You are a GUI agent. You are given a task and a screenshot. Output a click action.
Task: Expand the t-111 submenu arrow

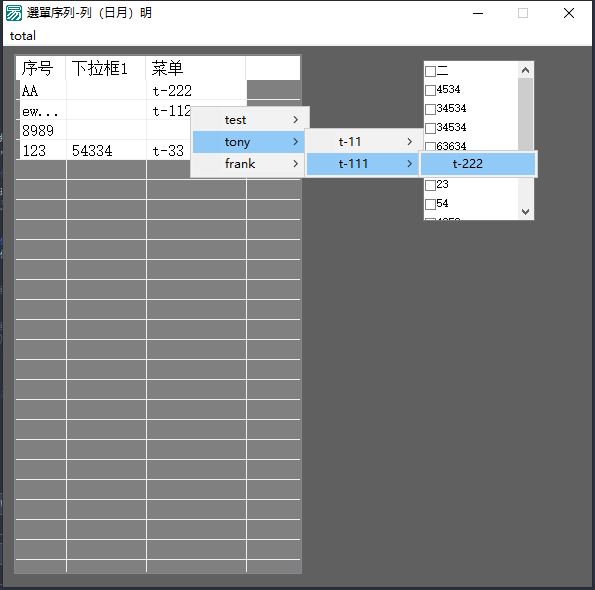tap(409, 164)
